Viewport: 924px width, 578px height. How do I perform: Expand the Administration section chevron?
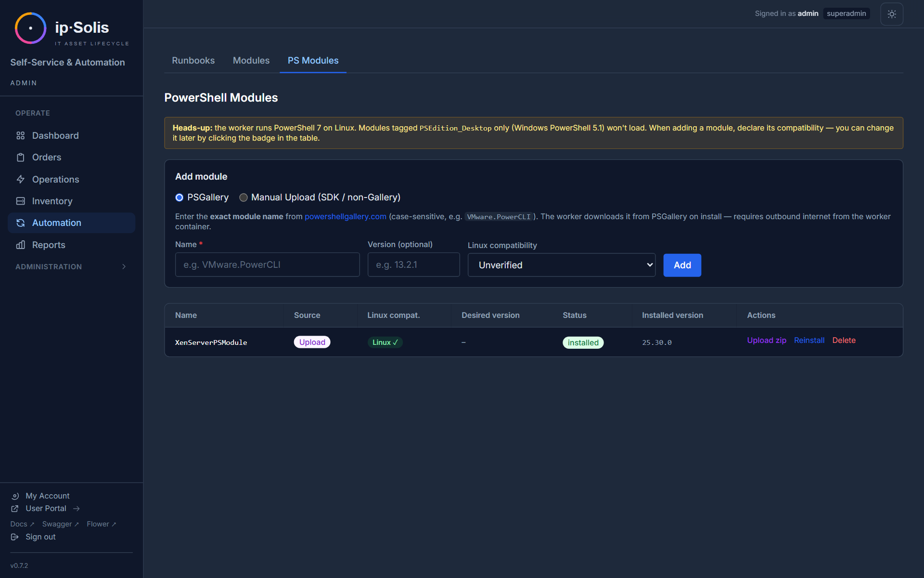pyautogui.click(x=124, y=267)
